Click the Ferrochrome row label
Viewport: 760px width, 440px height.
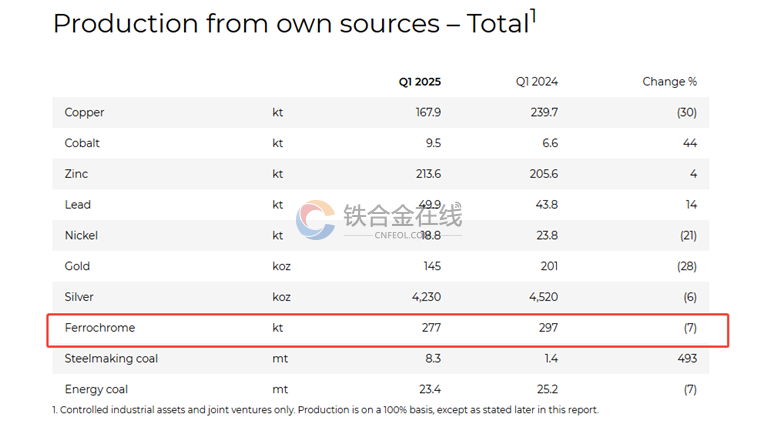pos(100,328)
